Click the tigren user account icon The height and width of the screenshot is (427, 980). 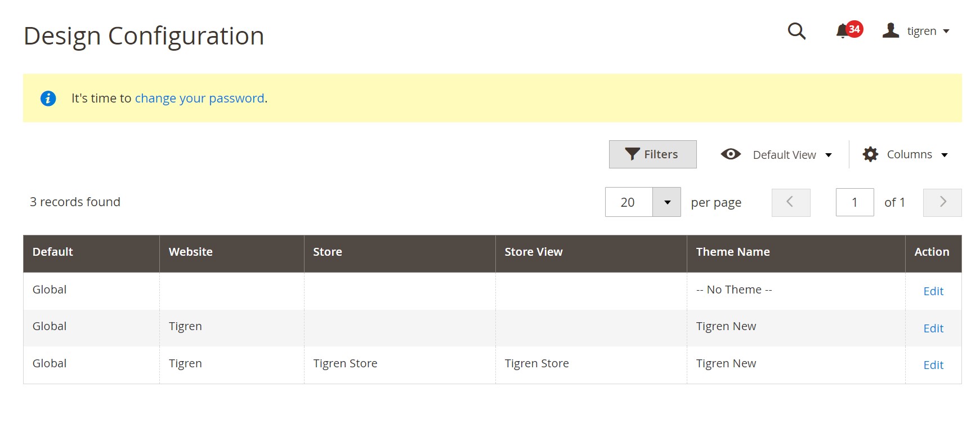click(890, 30)
